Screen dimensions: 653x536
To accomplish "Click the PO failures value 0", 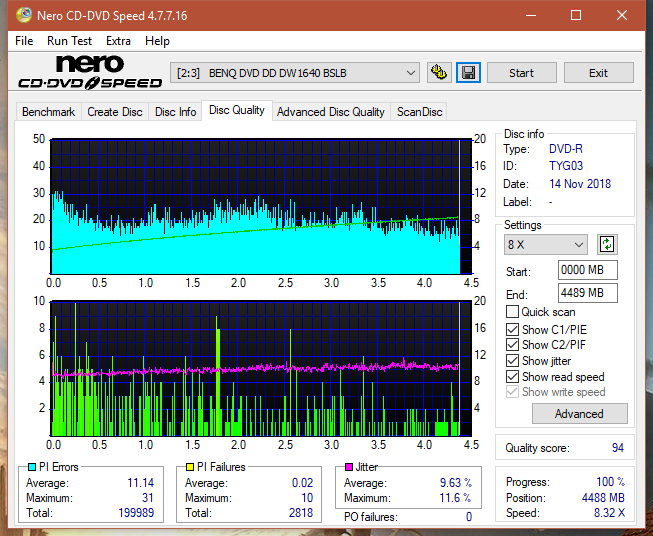I will pos(469,517).
